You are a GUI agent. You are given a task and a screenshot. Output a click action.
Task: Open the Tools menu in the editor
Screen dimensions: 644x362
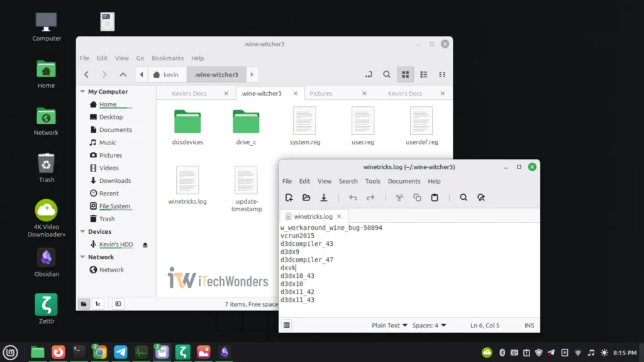[372, 181]
